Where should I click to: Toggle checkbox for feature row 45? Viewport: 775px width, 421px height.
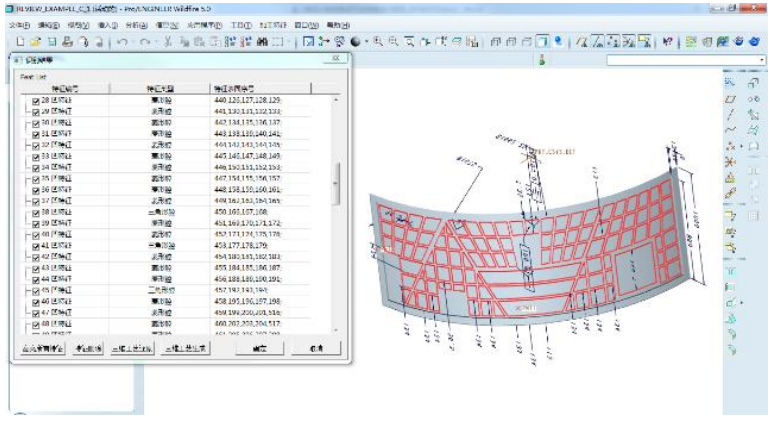pos(36,289)
